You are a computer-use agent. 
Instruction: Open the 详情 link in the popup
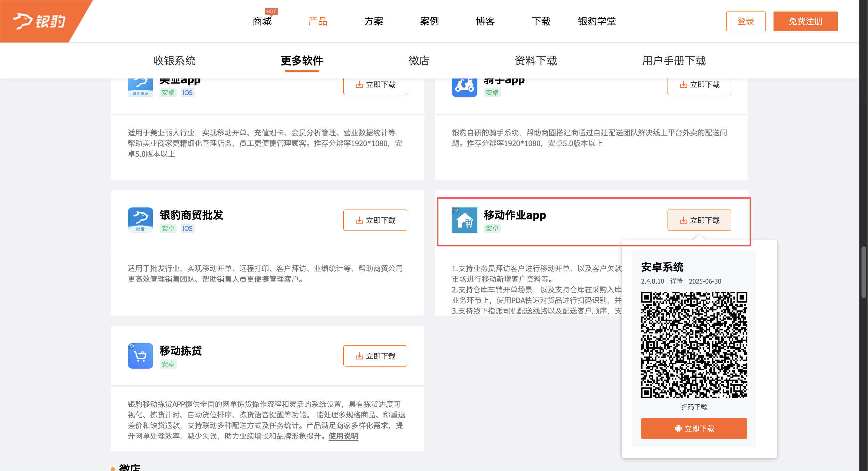coord(676,281)
